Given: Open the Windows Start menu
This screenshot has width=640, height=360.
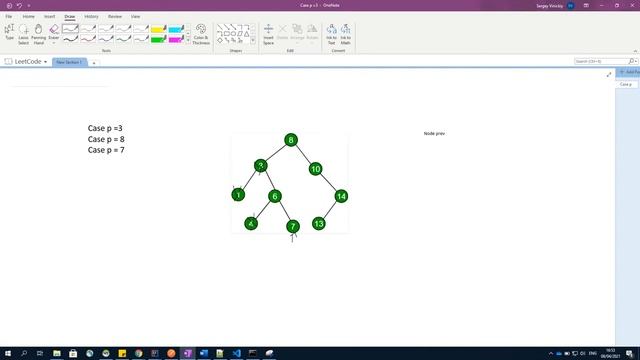Looking at the screenshot, I should [8, 353].
